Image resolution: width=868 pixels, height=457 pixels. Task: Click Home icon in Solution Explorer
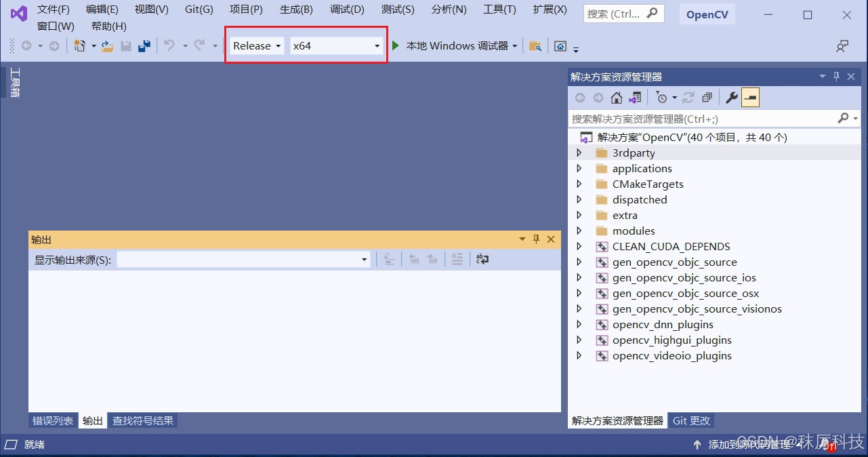point(617,98)
